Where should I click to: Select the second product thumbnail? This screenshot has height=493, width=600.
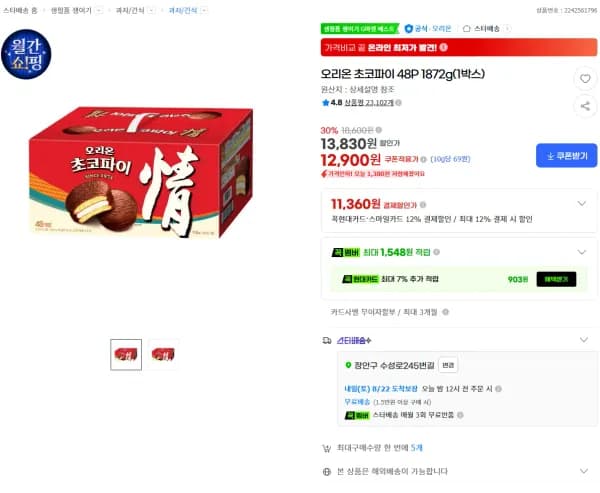coord(163,354)
